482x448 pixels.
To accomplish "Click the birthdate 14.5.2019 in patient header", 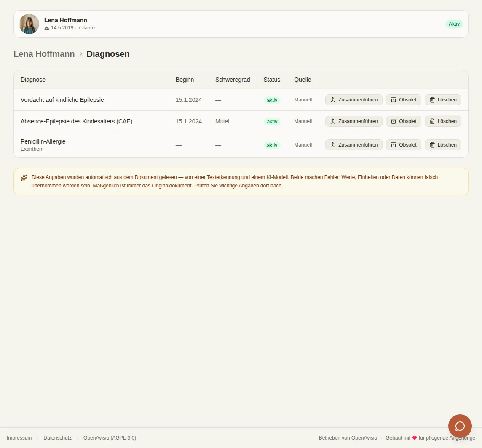I will (x=62, y=28).
